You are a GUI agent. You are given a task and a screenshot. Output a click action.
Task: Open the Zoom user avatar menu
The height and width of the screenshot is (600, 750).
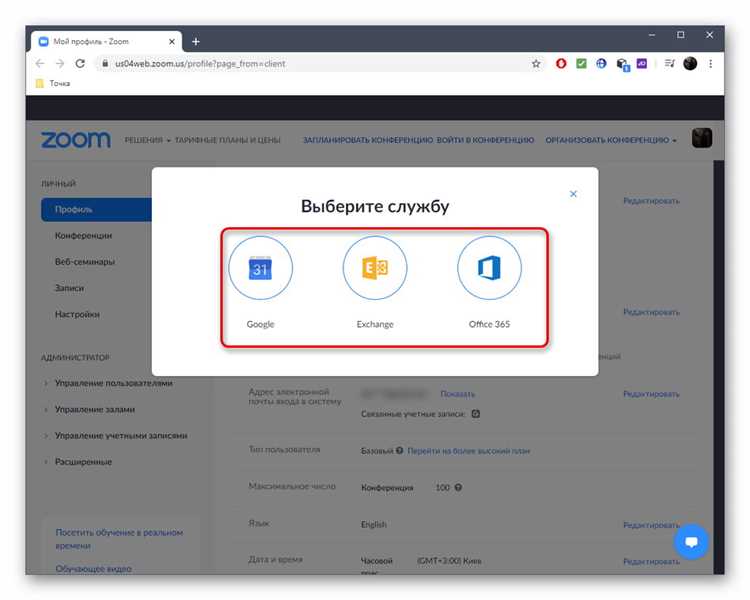(702, 138)
